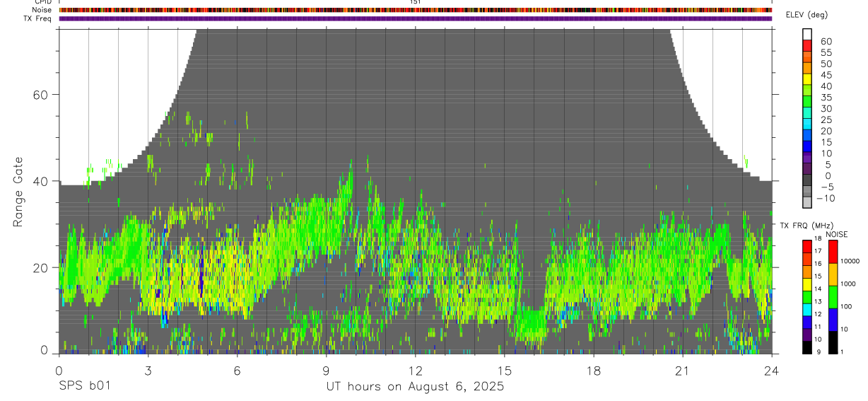868x401 pixels.
Task: Click the "6" hour tick on x-axis
Action: pos(237,370)
